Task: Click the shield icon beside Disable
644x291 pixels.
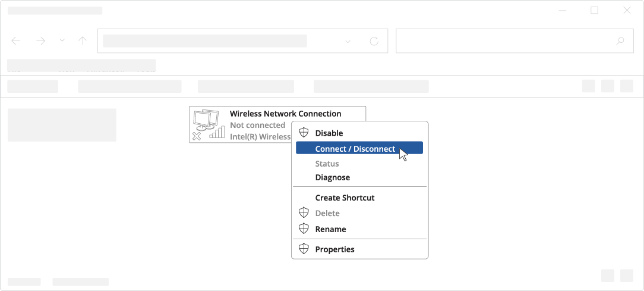Action: click(304, 133)
